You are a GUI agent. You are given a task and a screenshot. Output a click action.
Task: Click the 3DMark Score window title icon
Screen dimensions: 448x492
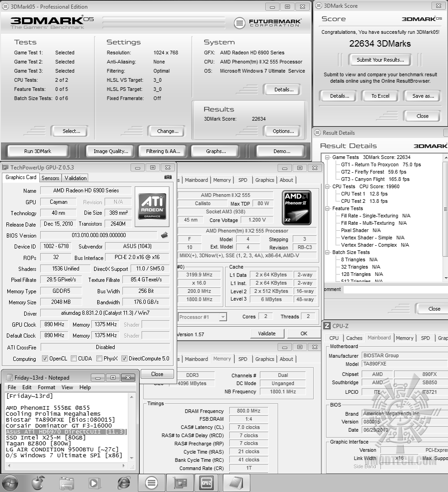click(x=318, y=5)
